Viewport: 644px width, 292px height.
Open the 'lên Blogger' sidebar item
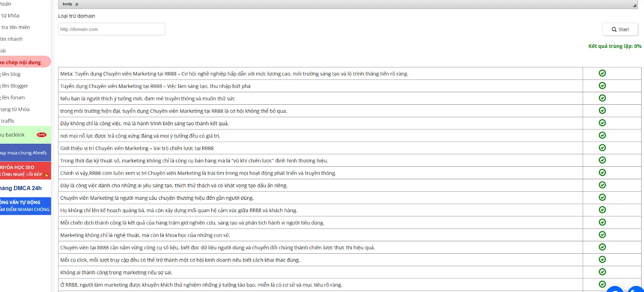(x=15, y=86)
